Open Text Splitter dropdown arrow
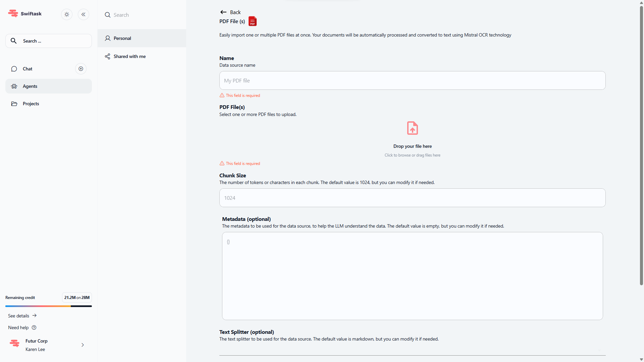The height and width of the screenshot is (362, 644). [x=599, y=350]
